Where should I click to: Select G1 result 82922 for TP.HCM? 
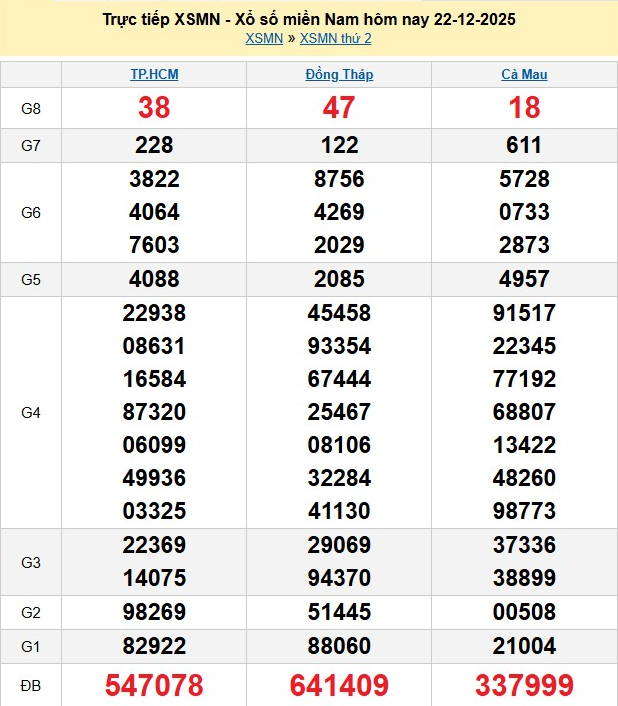(x=154, y=646)
